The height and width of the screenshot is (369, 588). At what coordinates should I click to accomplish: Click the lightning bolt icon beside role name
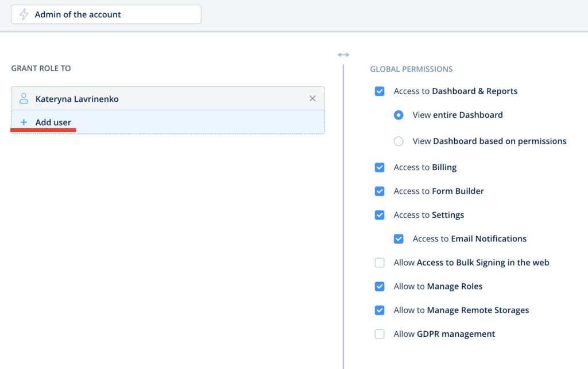[x=24, y=14]
